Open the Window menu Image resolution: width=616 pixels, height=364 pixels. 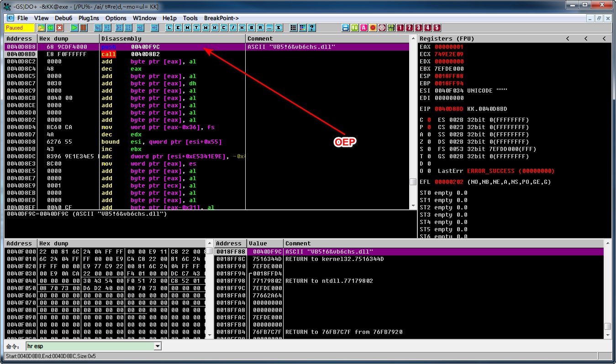click(145, 18)
